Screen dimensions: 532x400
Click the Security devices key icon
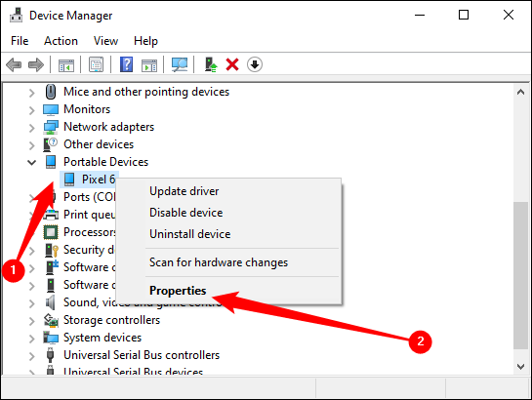click(x=52, y=250)
